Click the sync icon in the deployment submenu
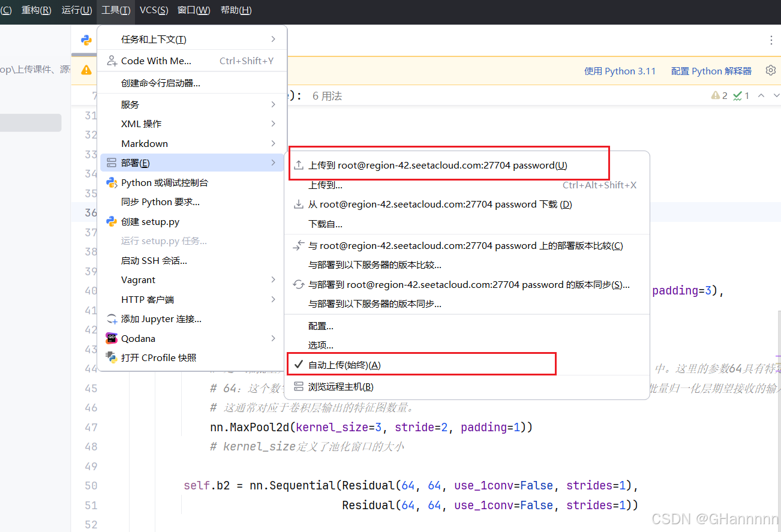This screenshot has height=532, width=781. [299, 284]
